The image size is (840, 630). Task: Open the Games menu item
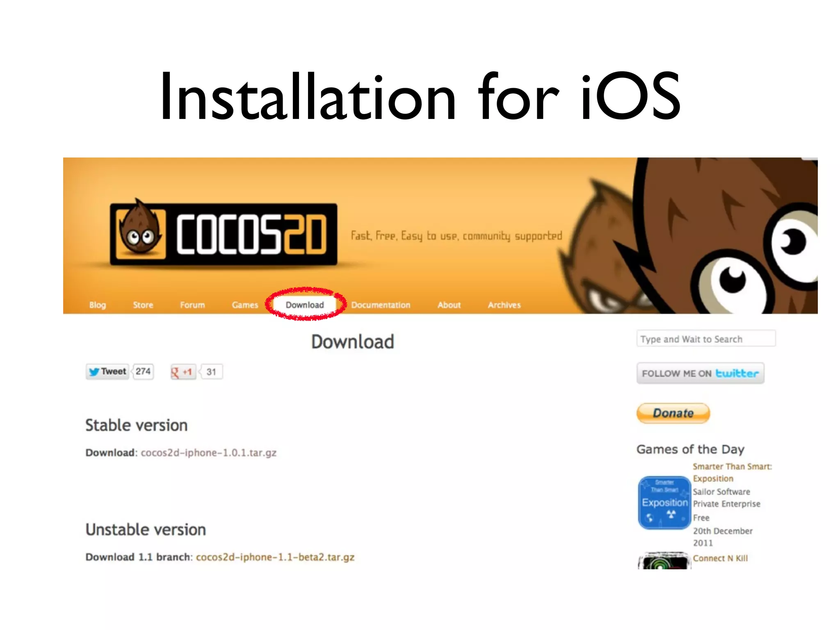[245, 305]
